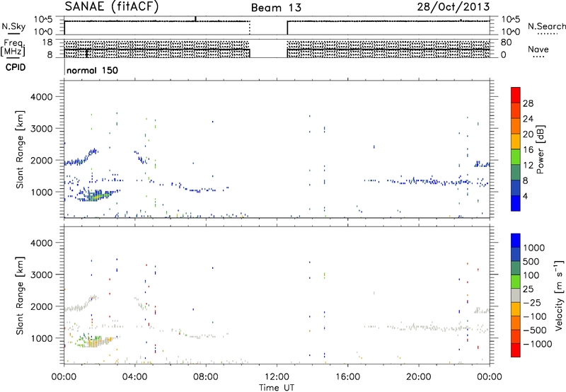Pick the yellow 16-20 dB power swatch
Image resolution: width=566 pixels, height=392 pixels.
(x=516, y=142)
